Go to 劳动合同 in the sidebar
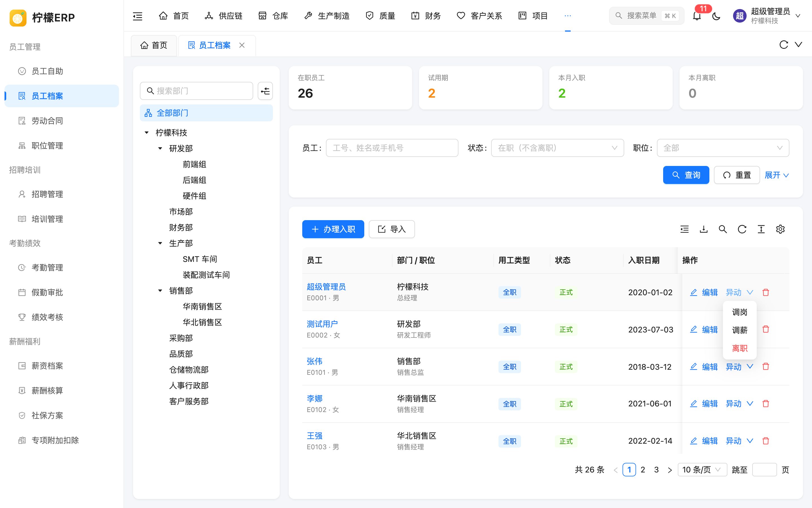Screen dimensions: 812x508 62,121
